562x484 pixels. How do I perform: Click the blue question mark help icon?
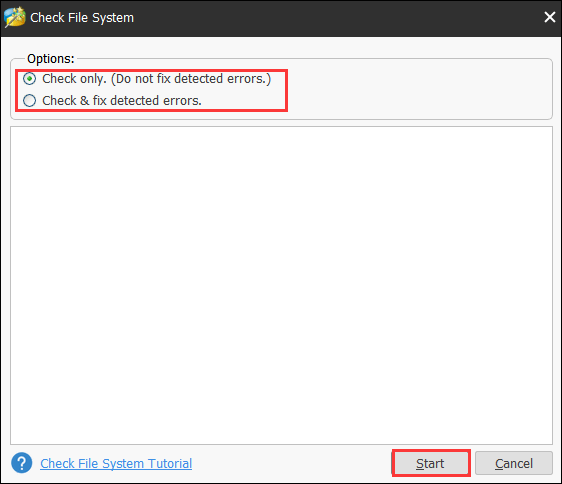[22, 462]
